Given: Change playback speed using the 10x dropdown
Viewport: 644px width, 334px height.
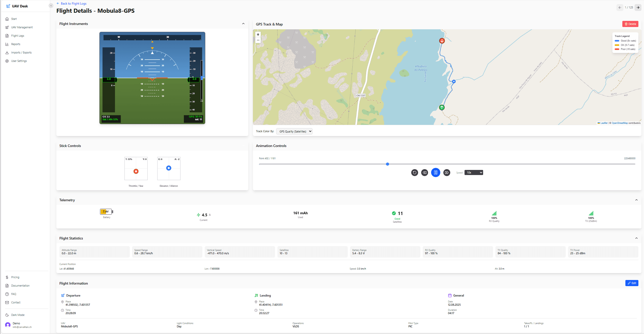Looking at the screenshot, I should 473,172.
